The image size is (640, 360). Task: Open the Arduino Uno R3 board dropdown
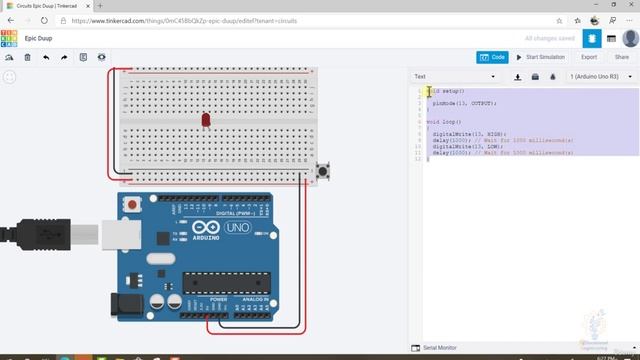coord(601,77)
